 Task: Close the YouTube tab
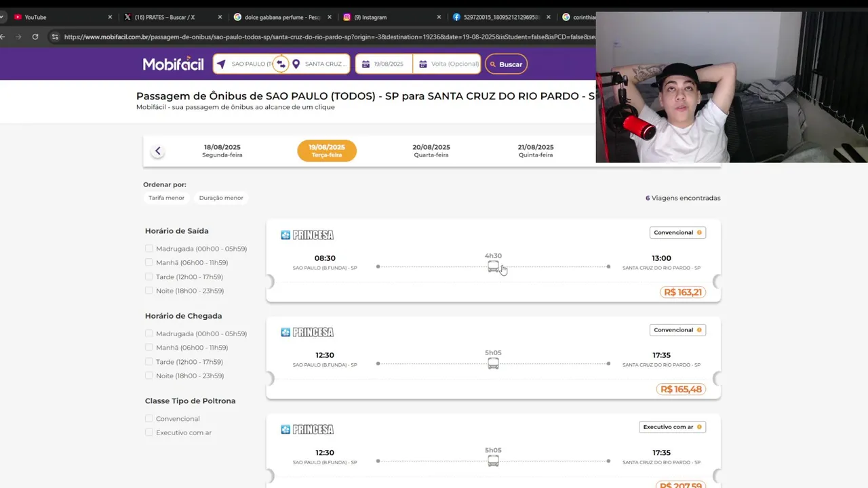(x=110, y=17)
